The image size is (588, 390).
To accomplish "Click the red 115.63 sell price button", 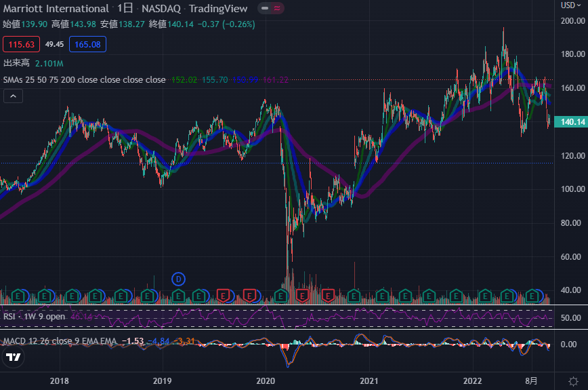I will tap(22, 44).
